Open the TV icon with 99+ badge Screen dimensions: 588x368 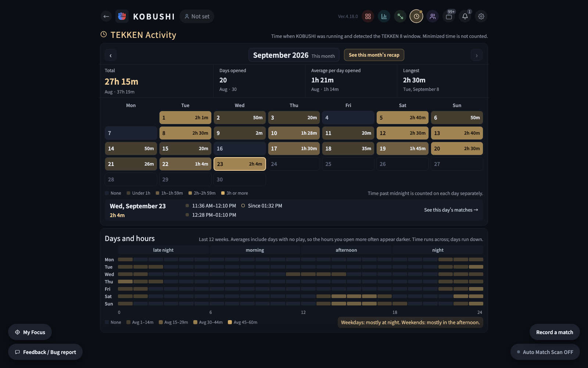click(x=449, y=16)
